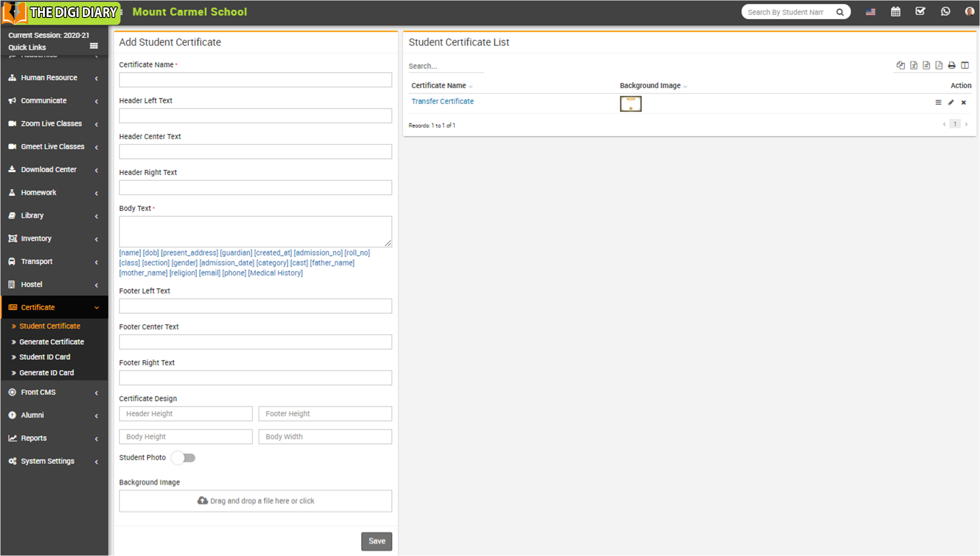Expand the Human Resource menu

(x=49, y=78)
